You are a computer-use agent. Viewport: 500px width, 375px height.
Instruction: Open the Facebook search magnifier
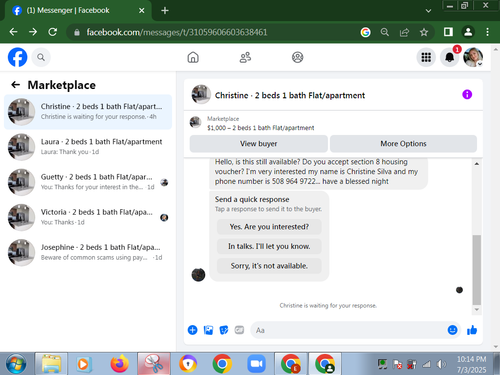[41, 57]
